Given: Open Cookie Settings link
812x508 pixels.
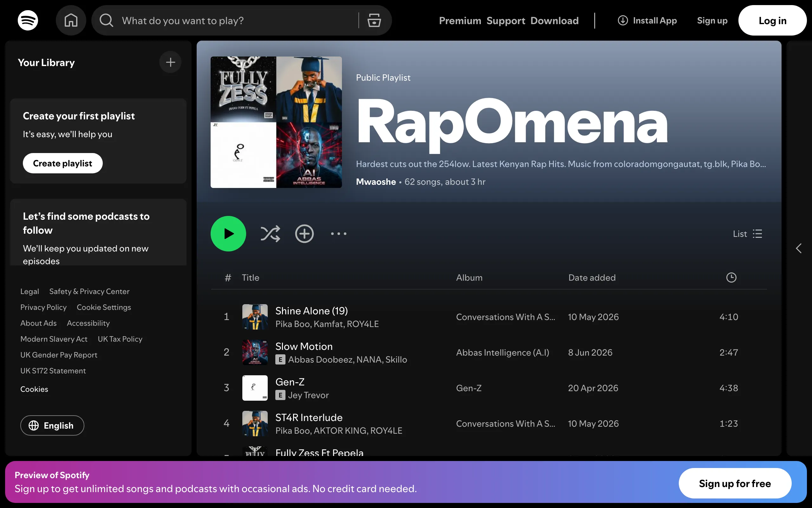Looking at the screenshot, I should 104,307.
